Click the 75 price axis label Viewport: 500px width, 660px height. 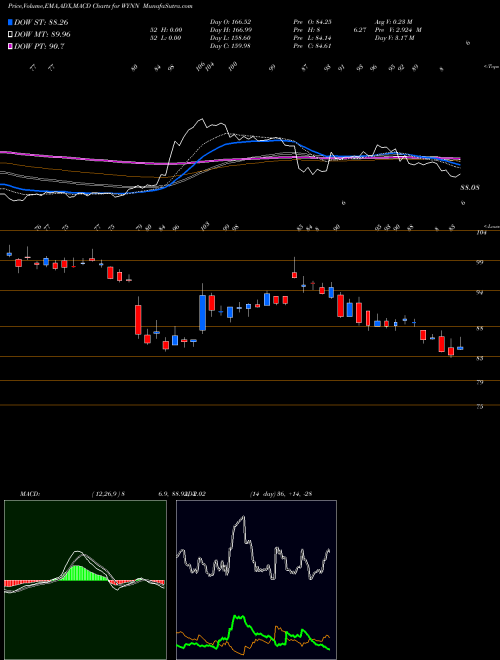(481, 407)
